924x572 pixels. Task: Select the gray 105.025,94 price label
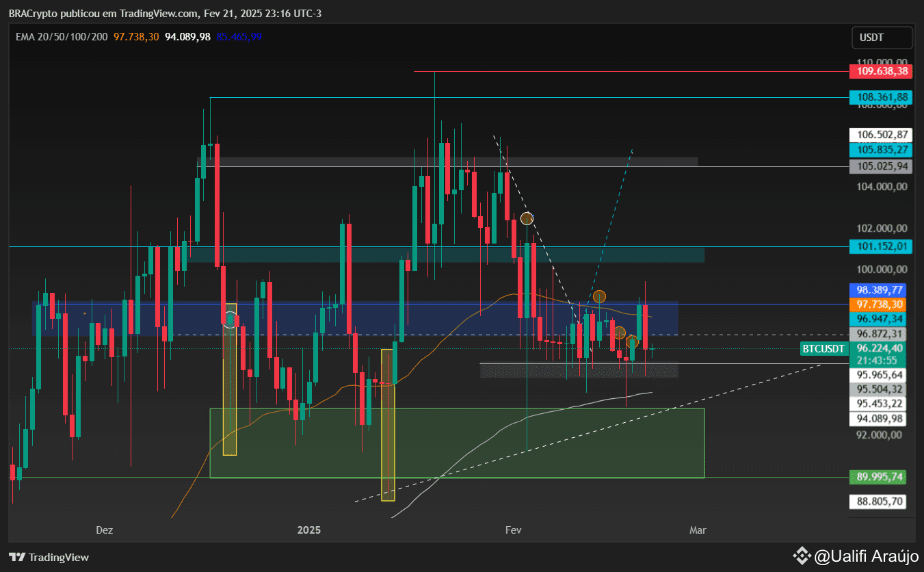880,166
